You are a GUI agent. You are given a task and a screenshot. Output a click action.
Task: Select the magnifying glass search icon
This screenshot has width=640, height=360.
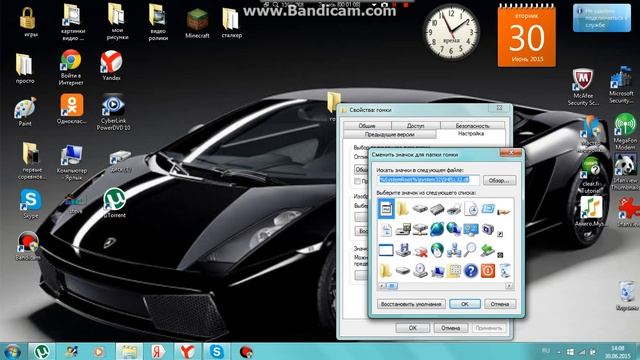[x=471, y=249]
